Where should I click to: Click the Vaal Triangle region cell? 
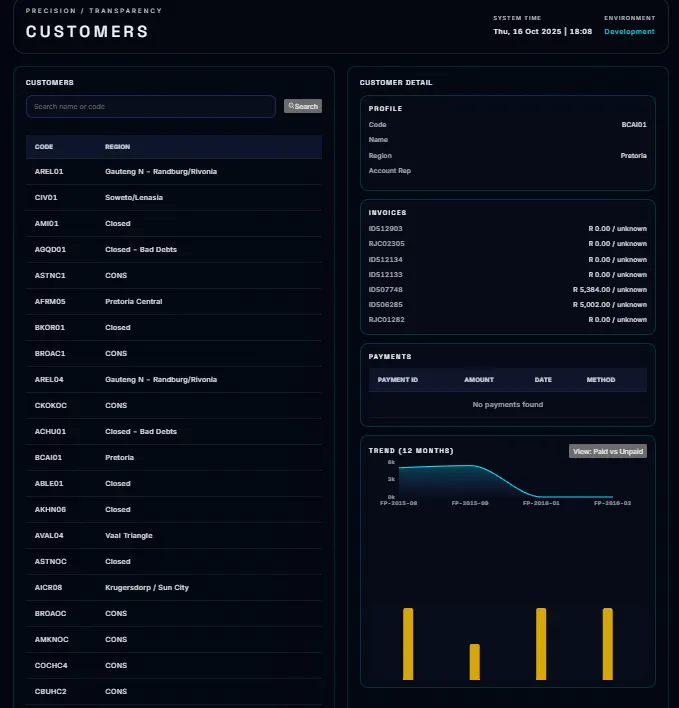tap(129, 536)
